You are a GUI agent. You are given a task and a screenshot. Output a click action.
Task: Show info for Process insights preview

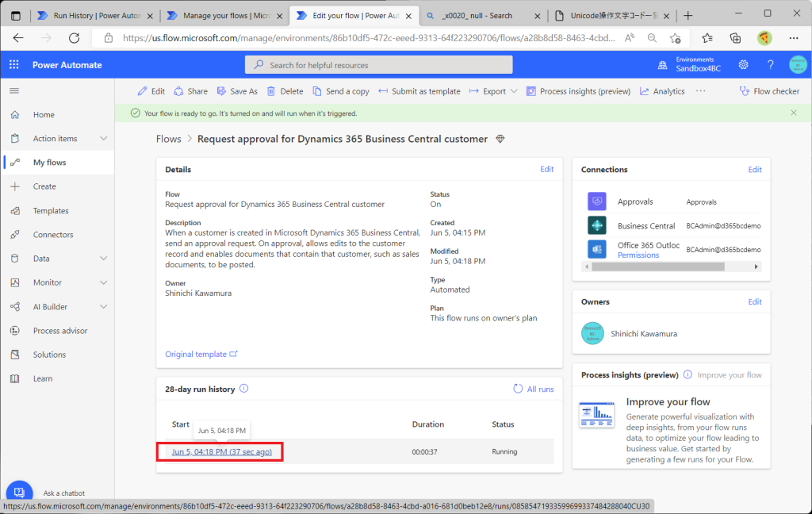click(x=688, y=374)
